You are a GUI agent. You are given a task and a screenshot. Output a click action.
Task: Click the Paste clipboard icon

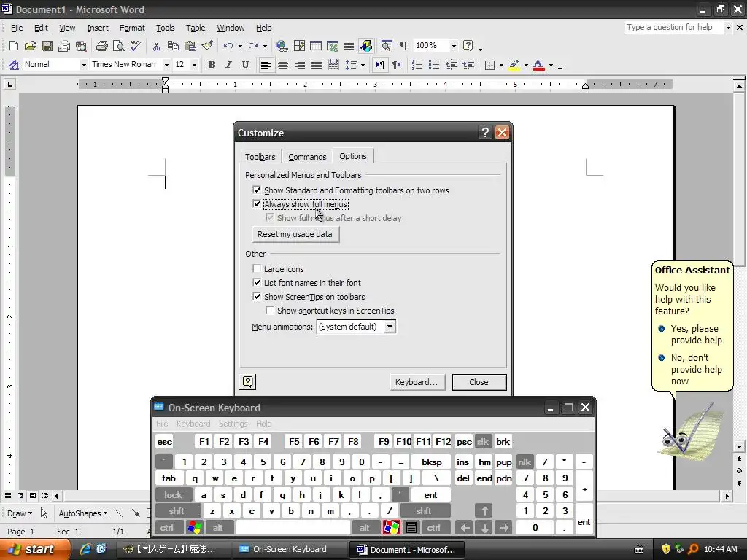click(190, 46)
